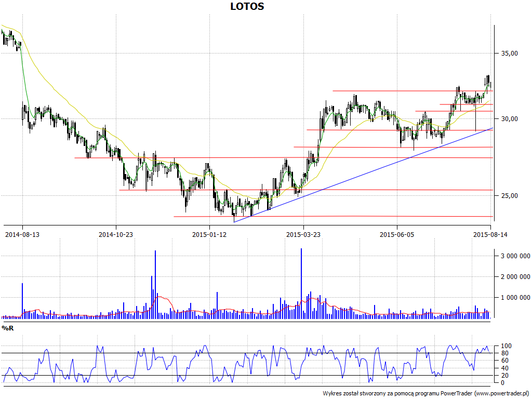Click the %R indicator label
This screenshot has width=532, height=399.
(7, 328)
